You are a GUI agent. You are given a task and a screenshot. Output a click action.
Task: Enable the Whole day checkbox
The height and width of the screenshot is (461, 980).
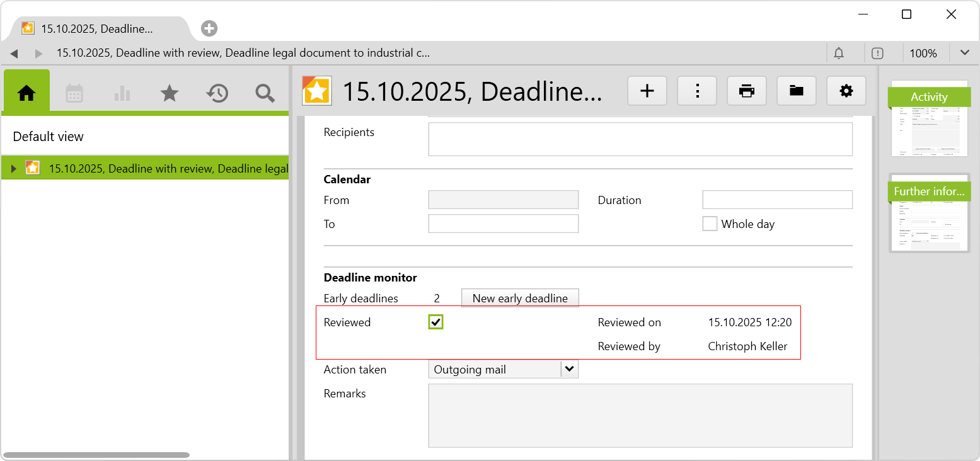pos(710,224)
